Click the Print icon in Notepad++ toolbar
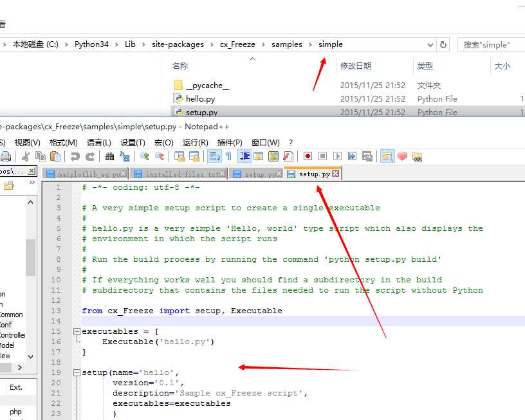Viewport: 525px width, 420px height. click(x=6, y=156)
